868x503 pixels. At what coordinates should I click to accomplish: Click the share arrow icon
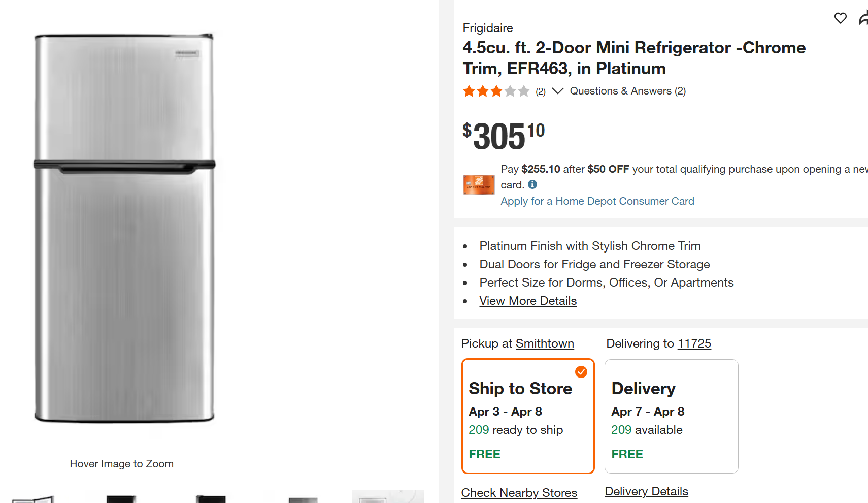coord(863,18)
